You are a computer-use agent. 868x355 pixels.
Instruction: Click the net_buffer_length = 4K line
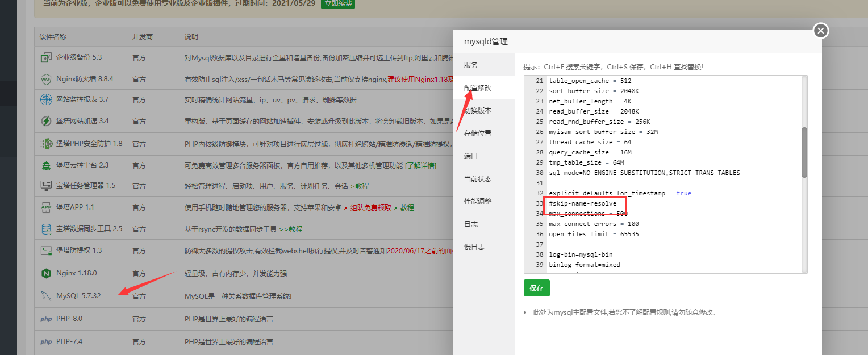point(590,101)
